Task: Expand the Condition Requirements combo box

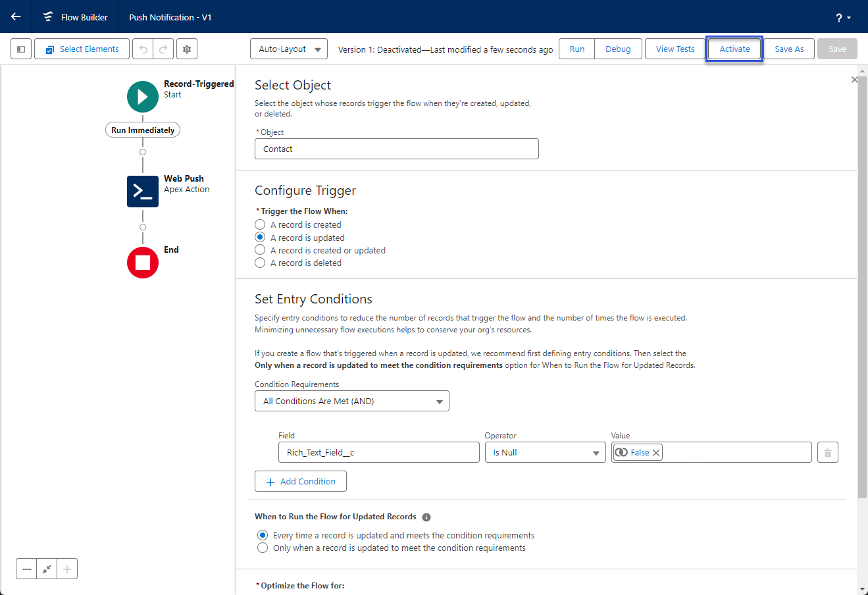Action: [x=351, y=401]
